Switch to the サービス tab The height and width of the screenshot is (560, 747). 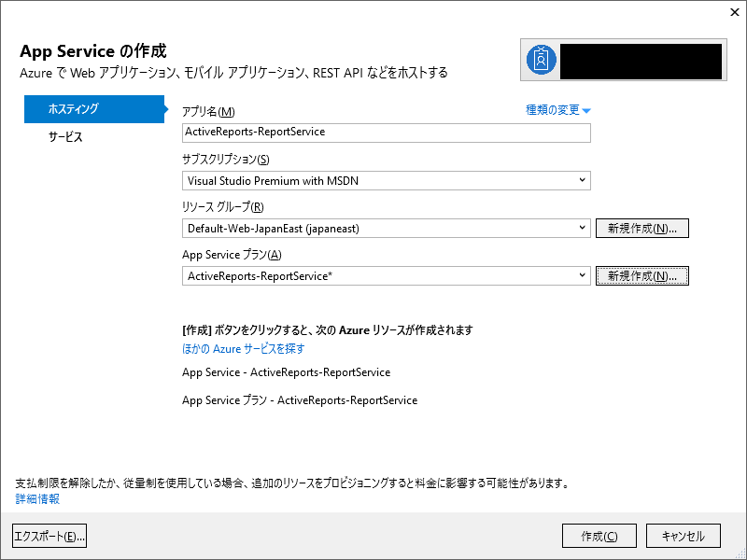(x=65, y=137)
